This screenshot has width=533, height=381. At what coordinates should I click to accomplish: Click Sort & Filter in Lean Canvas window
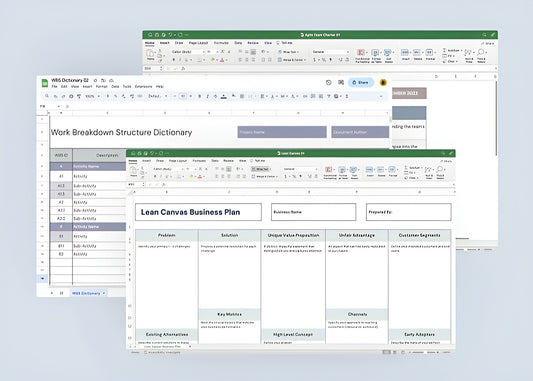[x=429, y=172]
